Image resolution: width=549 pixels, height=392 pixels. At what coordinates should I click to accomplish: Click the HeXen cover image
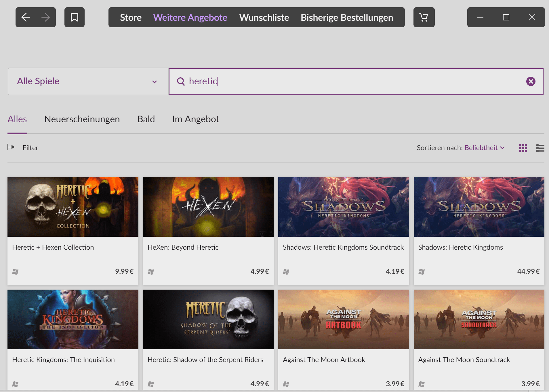[208, 207]
